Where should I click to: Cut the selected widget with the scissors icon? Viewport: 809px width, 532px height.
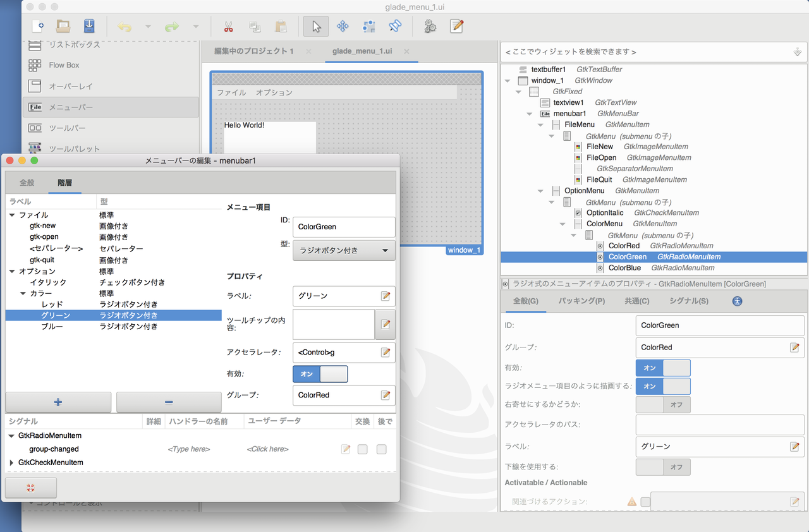(x=228, y=26)
